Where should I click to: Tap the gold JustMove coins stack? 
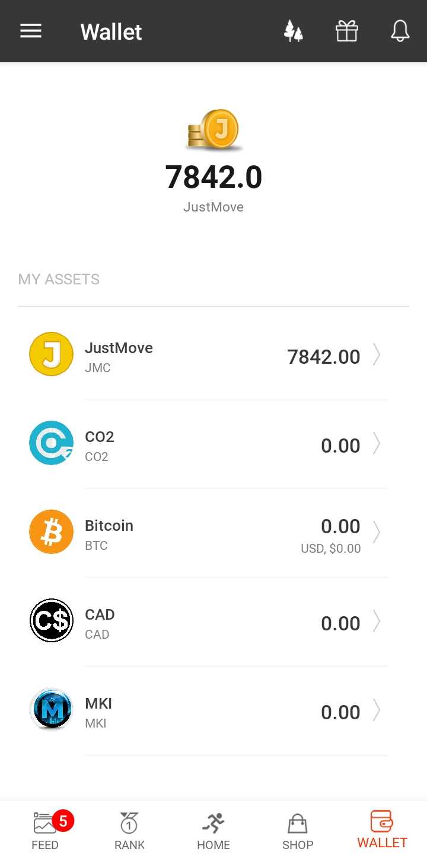point(213,130)
